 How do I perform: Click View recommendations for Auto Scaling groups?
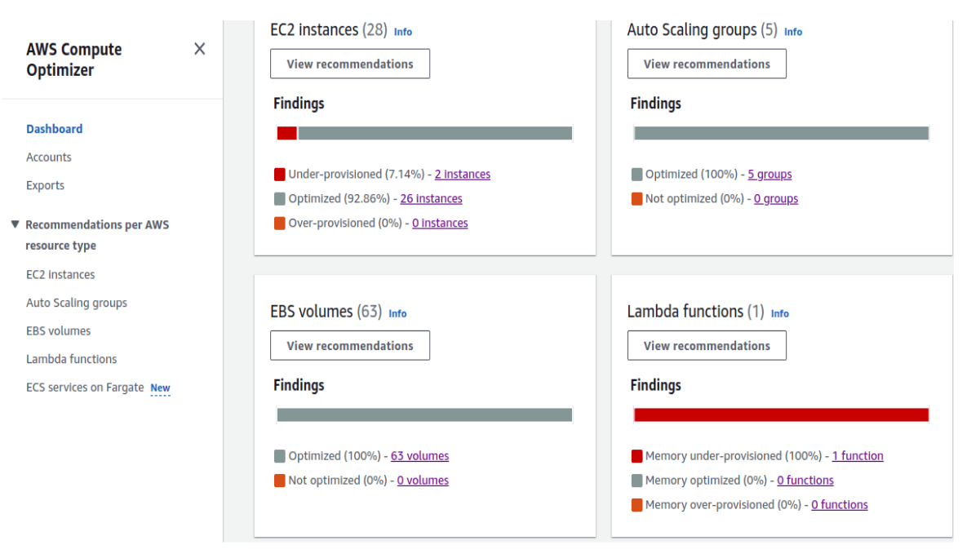pyautogui.click(x=707, y=64)
